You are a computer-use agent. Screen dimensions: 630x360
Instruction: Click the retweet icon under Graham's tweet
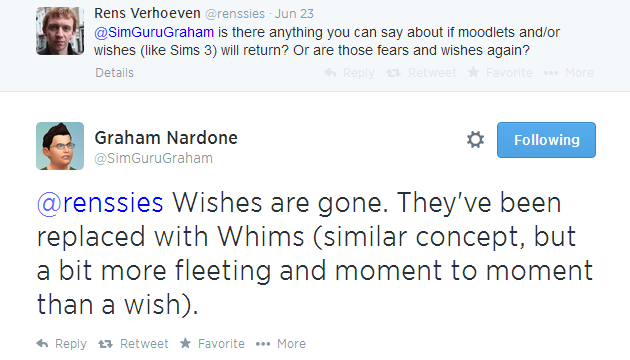click(x=105, y=344)
